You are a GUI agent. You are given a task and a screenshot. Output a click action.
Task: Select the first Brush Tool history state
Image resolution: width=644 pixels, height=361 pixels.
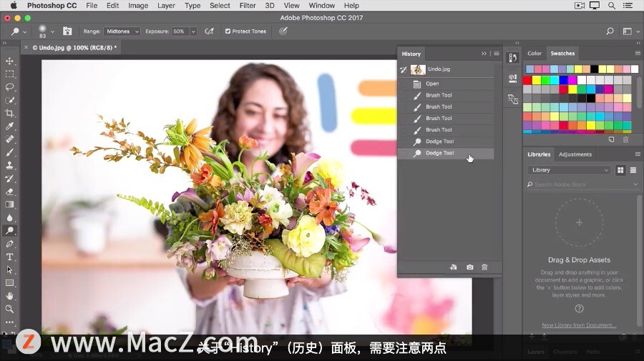[x=446, y=95]
